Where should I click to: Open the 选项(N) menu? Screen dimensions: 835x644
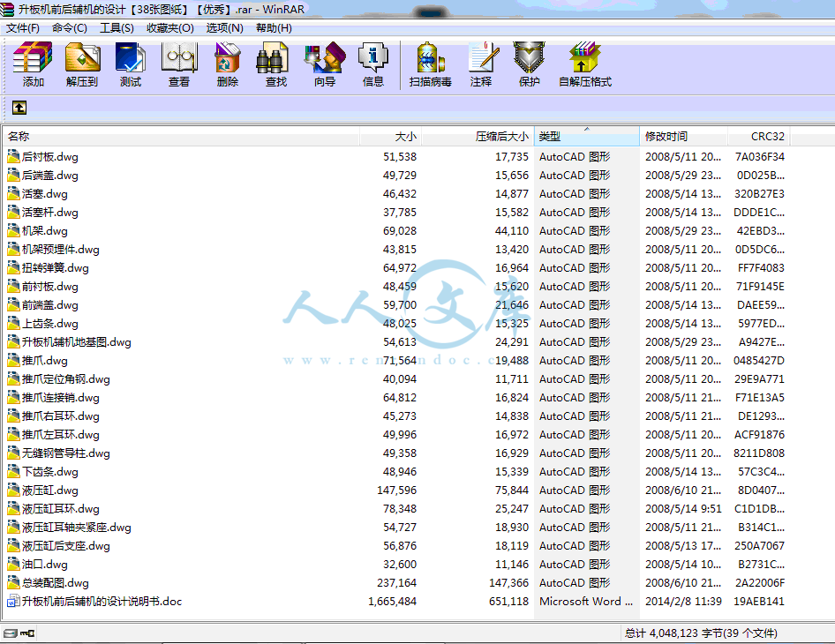(x=225, y=27)
